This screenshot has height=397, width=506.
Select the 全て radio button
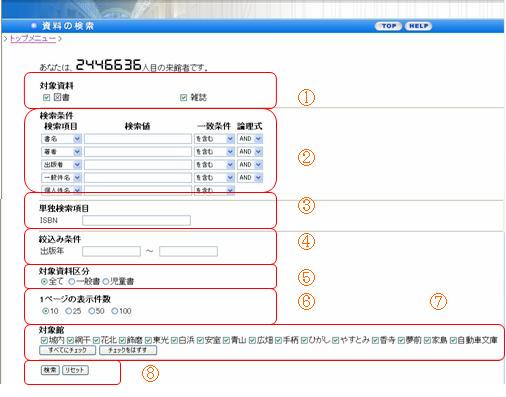(x=44, y=282)
